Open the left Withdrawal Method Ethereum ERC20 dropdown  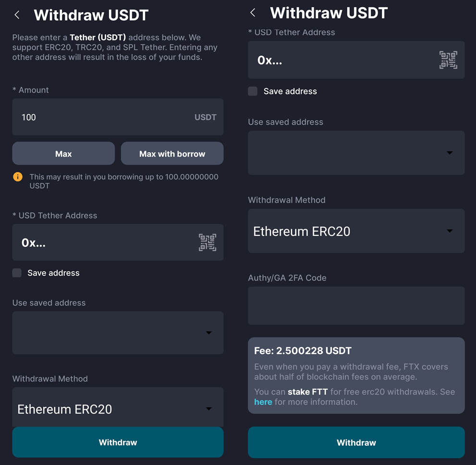[x=118, y=408]
